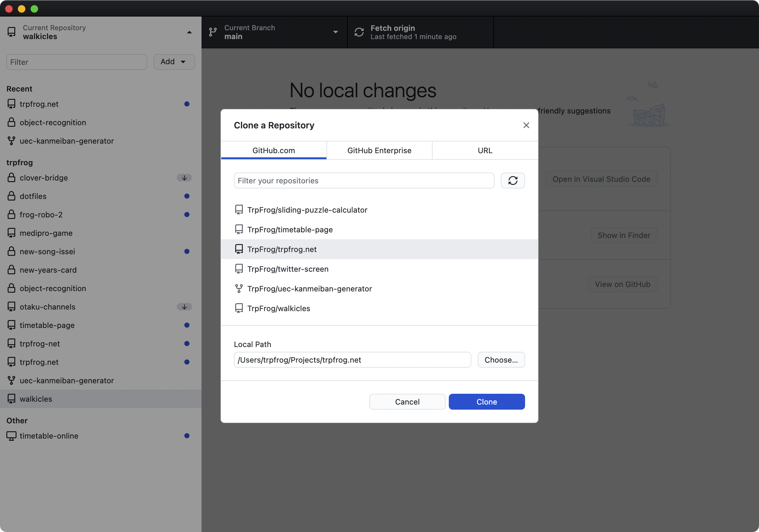759x532 pixels.
Task: Click the lock icon beside dotfiles
Action: (11, 196)
